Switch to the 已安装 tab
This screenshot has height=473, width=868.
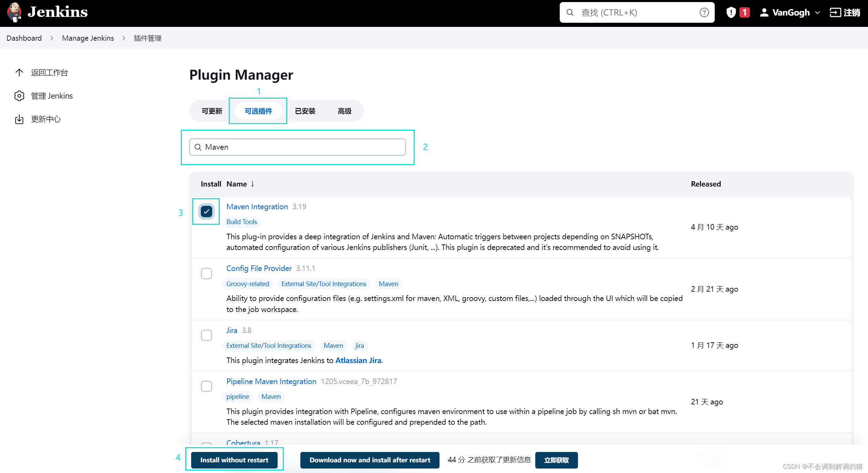(x=305, y=111)
